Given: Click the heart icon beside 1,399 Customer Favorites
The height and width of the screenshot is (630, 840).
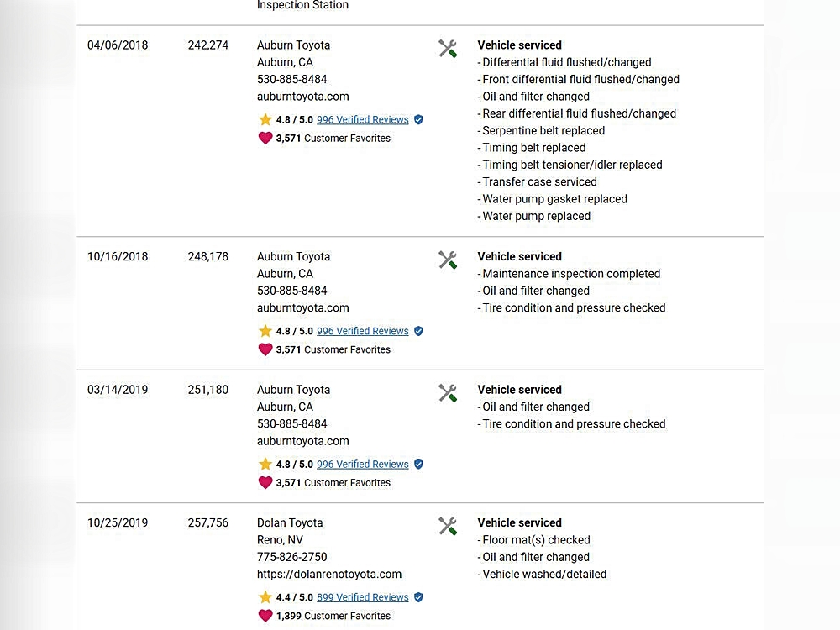Looking at the screenshot, I should click(x=265, y=616).
